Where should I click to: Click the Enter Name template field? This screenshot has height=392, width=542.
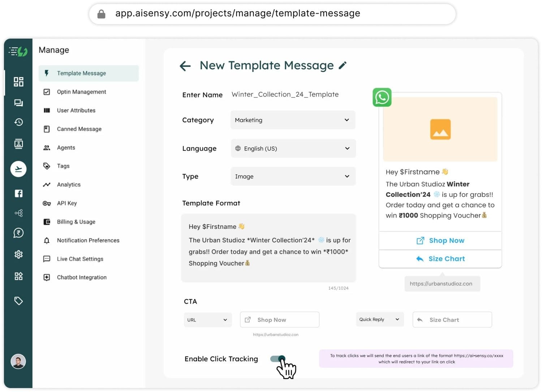pyautogui.click(x=285, y=95)
